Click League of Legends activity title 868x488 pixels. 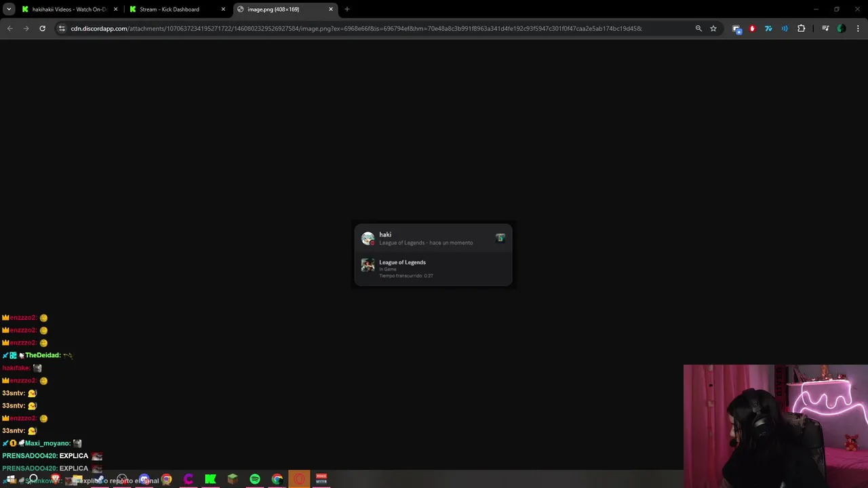402,262
